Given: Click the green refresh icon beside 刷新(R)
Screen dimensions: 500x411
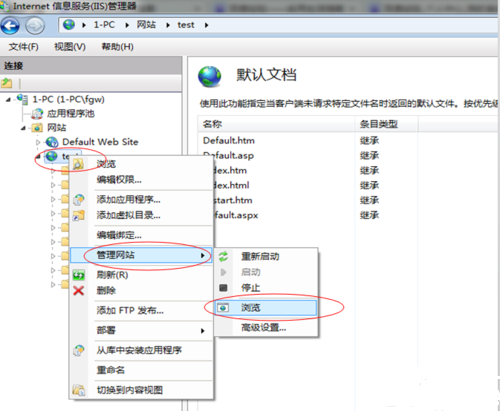Looking at the screenshot, I should (x=79, y=275).
